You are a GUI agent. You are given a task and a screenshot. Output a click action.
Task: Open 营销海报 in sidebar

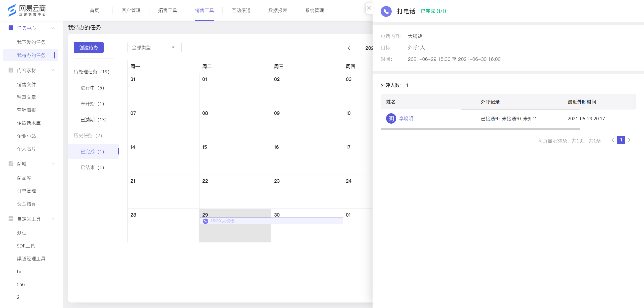[26, 110]
